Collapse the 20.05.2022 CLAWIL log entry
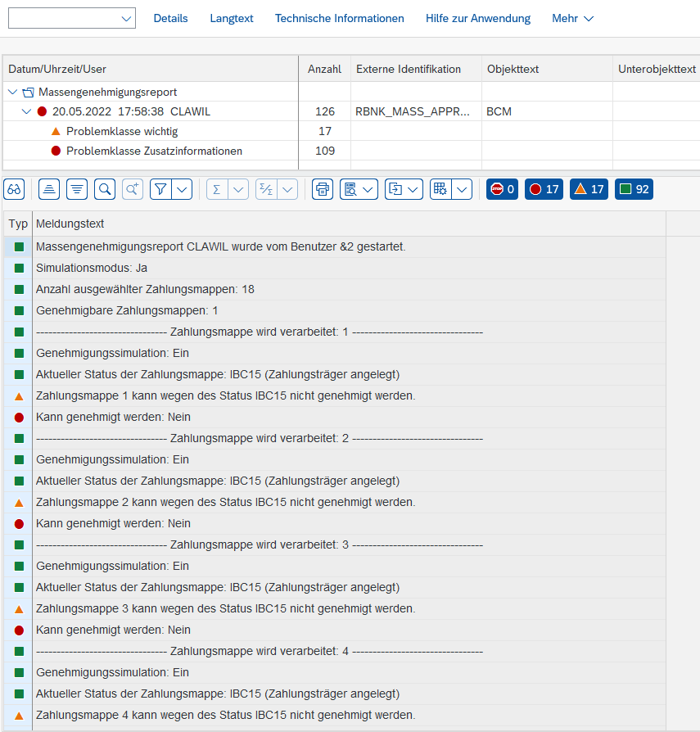 pyautogui.click(x=26, y=111)
